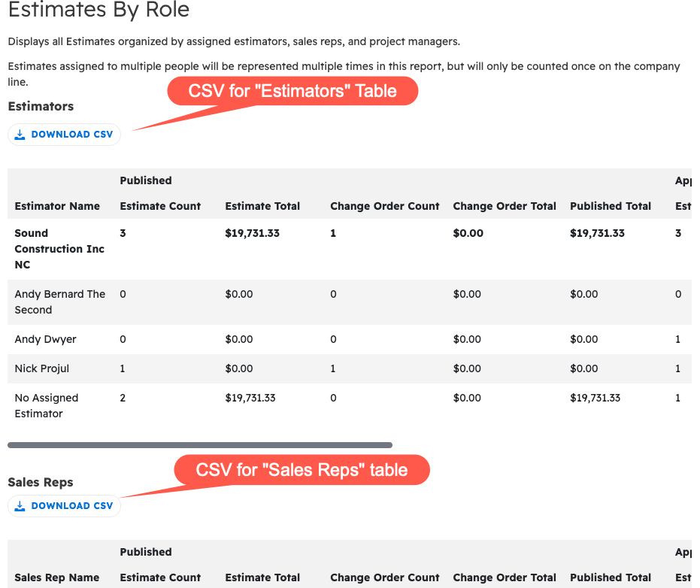Click the red 'CSV for "Sales Reps" table' callout
The image size is (700, 588).
[x=302, y=470]
